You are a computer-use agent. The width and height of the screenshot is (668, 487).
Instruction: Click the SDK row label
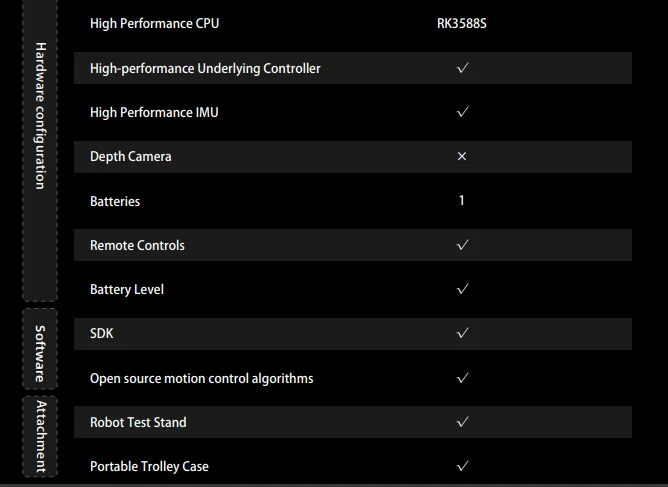(102, 333)
